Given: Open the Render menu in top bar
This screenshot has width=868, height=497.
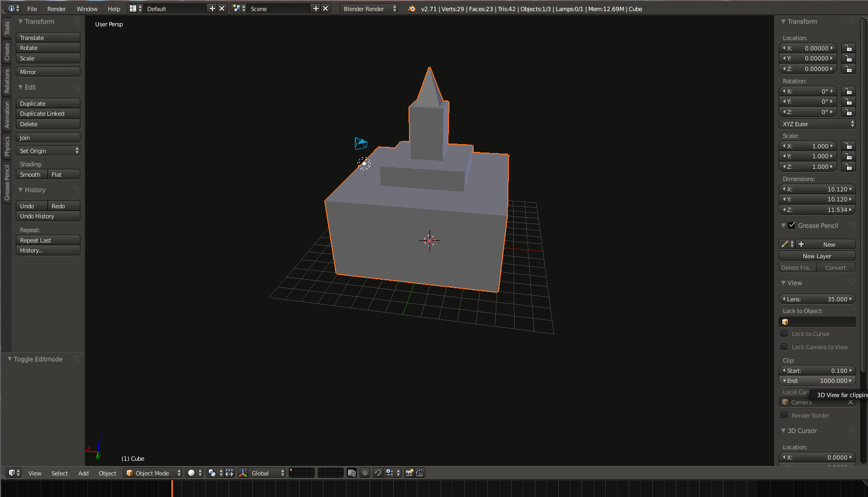Looking at the screenshot, I should point(56,8).
